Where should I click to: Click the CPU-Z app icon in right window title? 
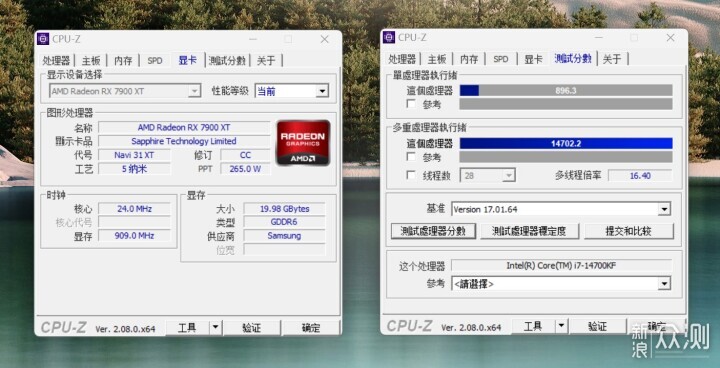click(389, 37)
